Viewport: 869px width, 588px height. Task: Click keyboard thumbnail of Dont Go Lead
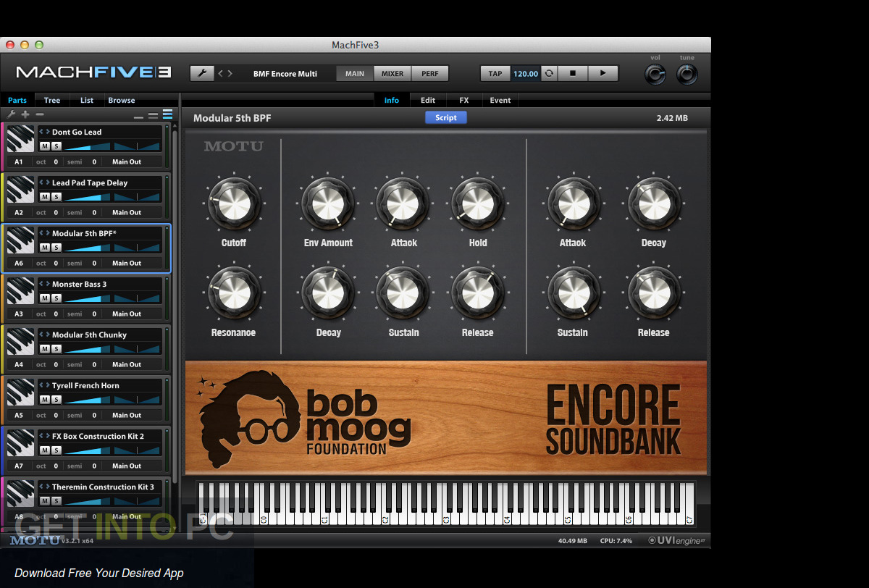[20, 138]
